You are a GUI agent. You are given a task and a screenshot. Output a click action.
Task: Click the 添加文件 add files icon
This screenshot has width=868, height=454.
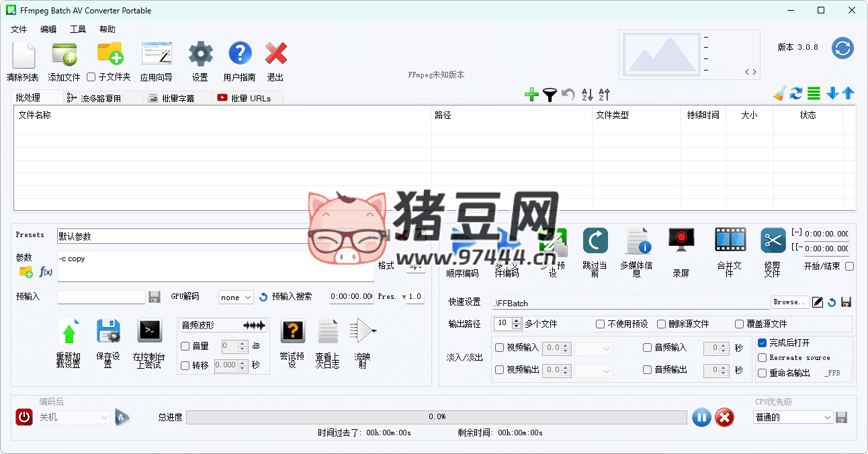(64, 54)
